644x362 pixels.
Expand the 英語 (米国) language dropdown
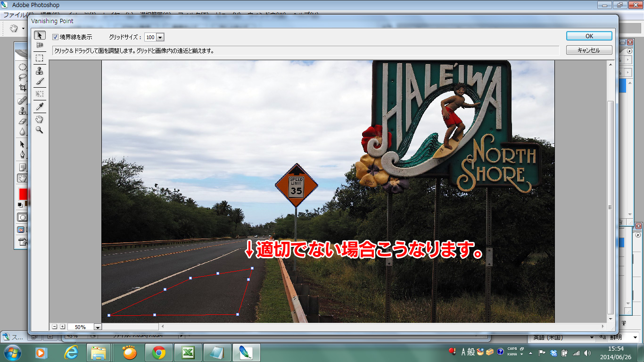tap(593, 337)
